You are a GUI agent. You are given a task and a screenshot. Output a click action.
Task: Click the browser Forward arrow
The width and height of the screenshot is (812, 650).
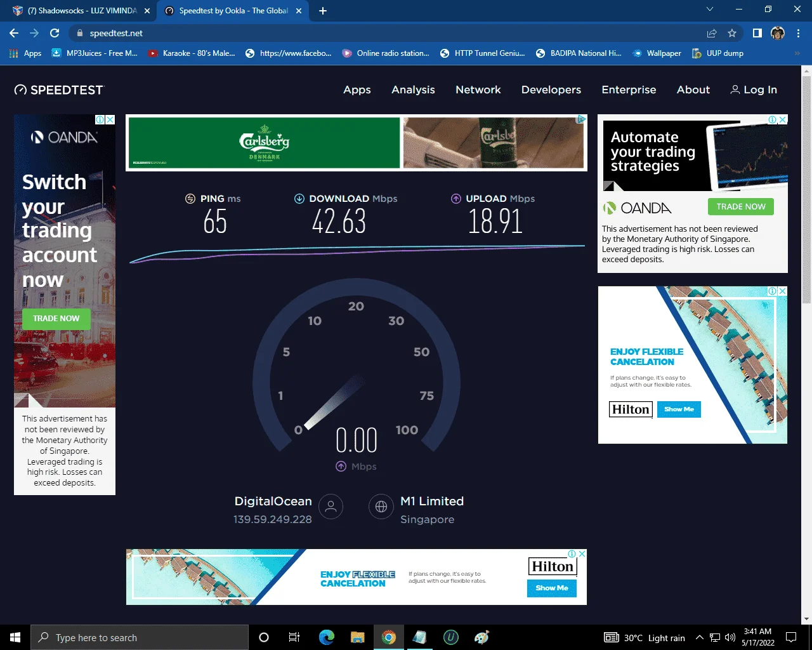click(34, 33)
